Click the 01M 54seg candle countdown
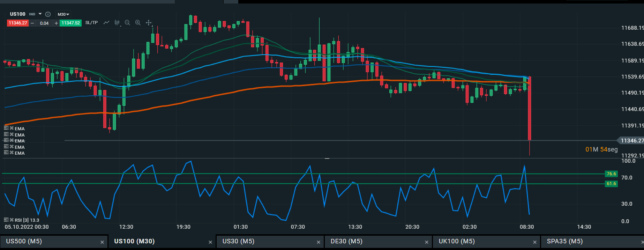 (601, 149)
